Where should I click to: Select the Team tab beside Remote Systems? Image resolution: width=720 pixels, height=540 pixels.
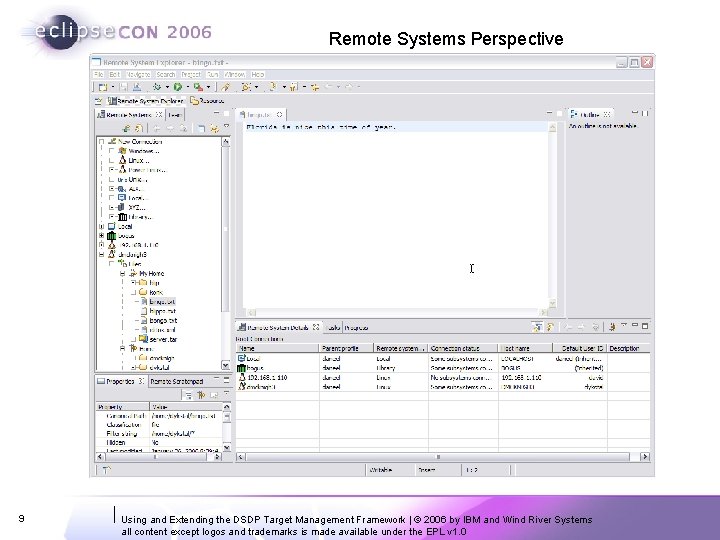[174, 115]
